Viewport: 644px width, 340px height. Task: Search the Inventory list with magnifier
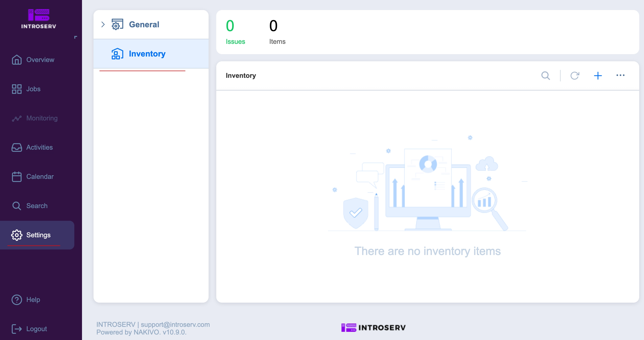(545, 75)
